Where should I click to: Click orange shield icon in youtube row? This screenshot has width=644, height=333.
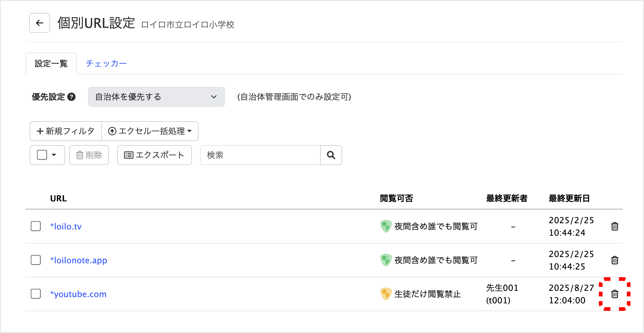click(386, 294)
